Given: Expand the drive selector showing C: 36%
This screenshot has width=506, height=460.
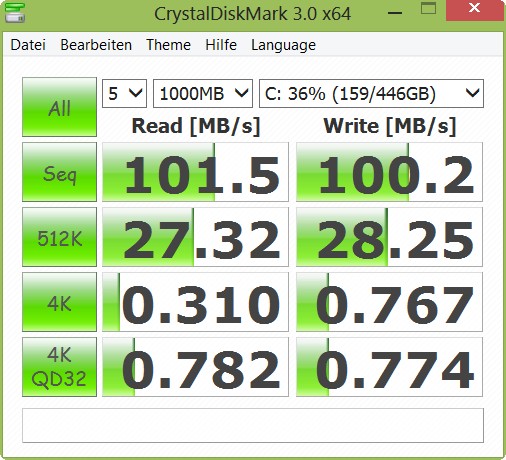Looking at the screenshot, I should coord(371,93).
